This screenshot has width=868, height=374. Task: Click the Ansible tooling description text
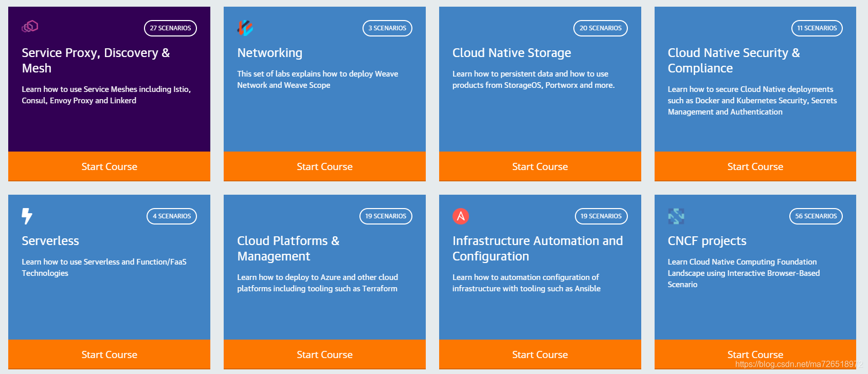pyautogui.click(x=527, y=283)
